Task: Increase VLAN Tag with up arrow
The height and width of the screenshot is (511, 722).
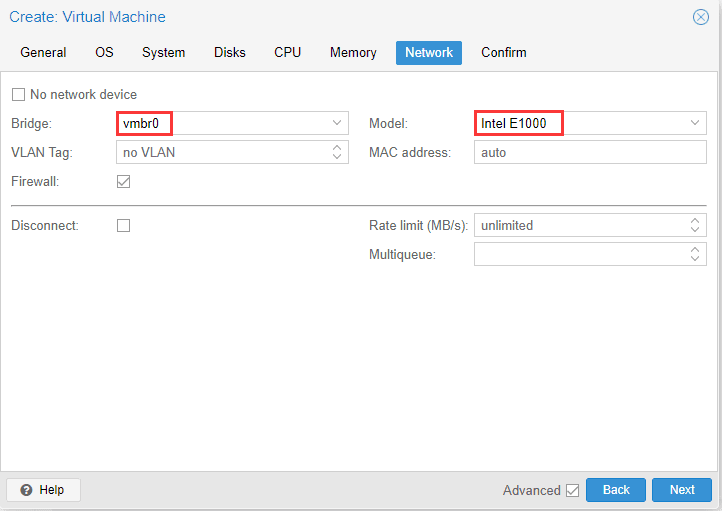Action: click(337, 147)
